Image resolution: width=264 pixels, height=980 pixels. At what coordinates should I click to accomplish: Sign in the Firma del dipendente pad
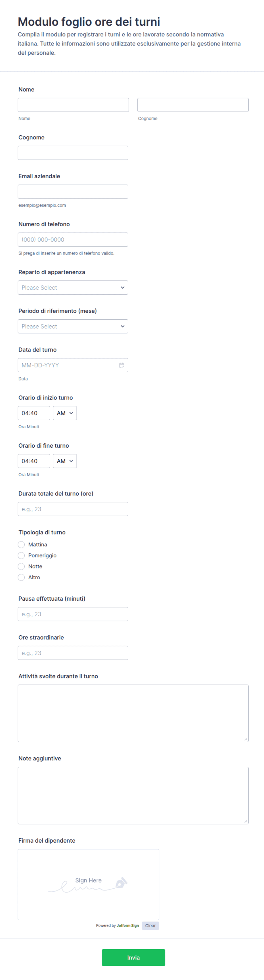(x=89, y=884)
